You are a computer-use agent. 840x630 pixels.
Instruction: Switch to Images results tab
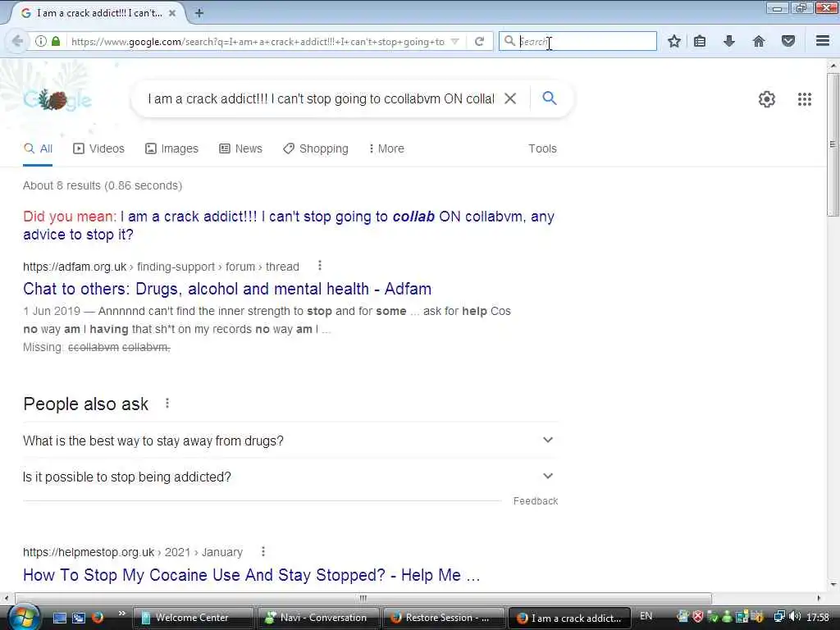coord(171,149)
